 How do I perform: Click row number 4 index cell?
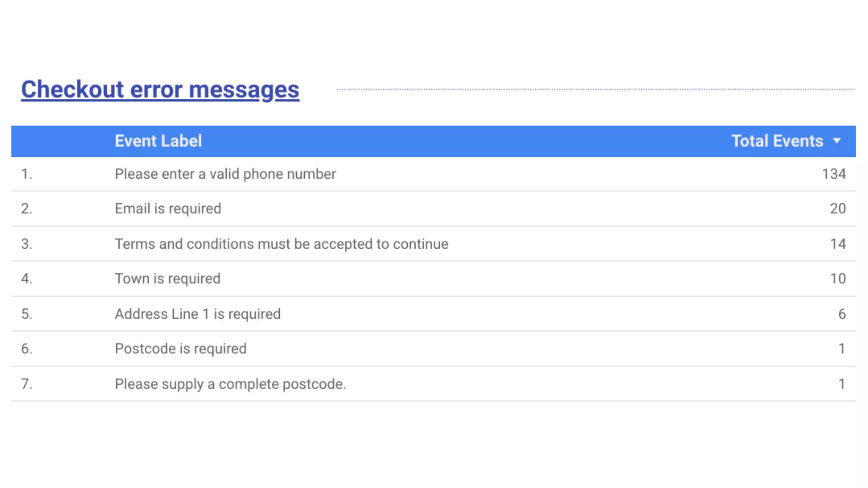pos(27,279)
